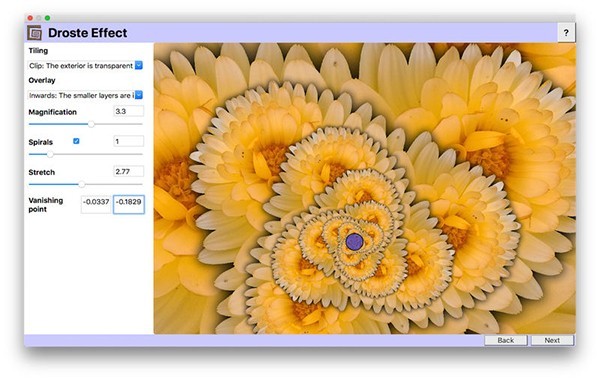Open the Tiling clip mode dropdown
This screenshot has width=600, height=380.
click(86, 65)
